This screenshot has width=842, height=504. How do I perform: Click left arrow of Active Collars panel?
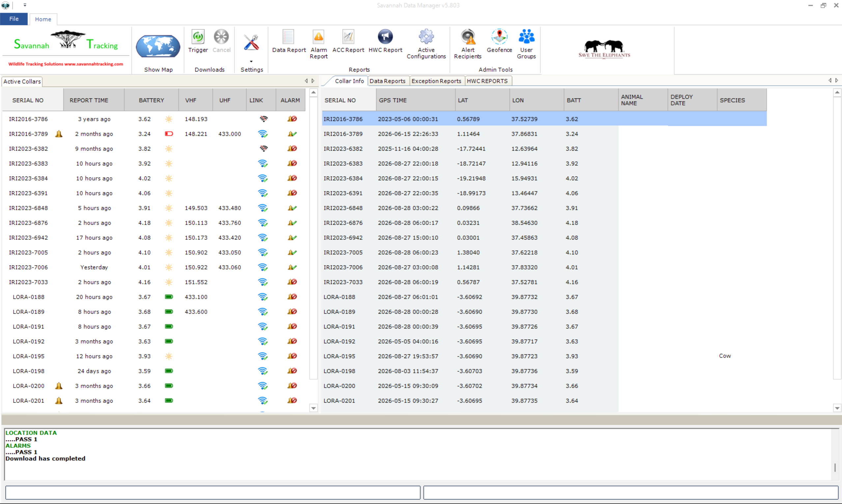coord(306,81)
